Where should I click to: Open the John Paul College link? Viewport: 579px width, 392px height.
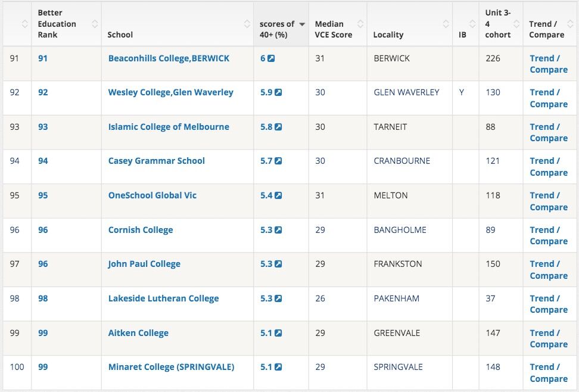tap(144, 264)
